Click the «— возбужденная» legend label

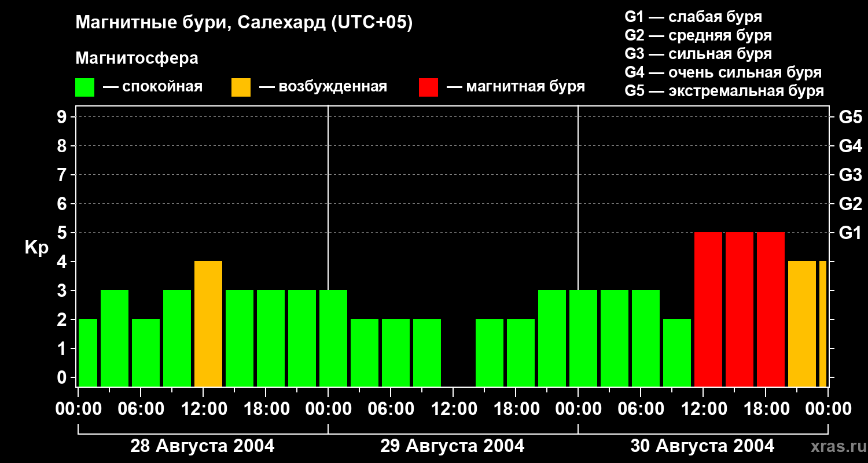pyautogui.click(x=323, y=87)
